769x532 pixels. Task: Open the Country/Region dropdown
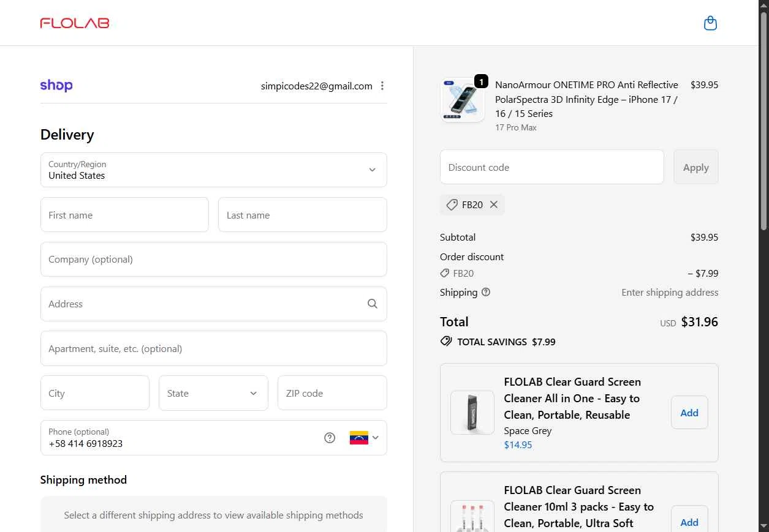(x=214, y=170)
